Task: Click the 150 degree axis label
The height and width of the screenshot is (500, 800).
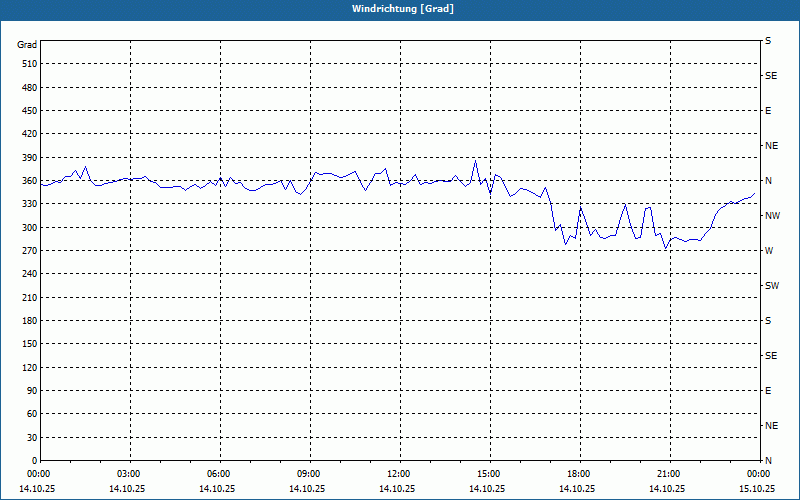Action: [30, 344]
